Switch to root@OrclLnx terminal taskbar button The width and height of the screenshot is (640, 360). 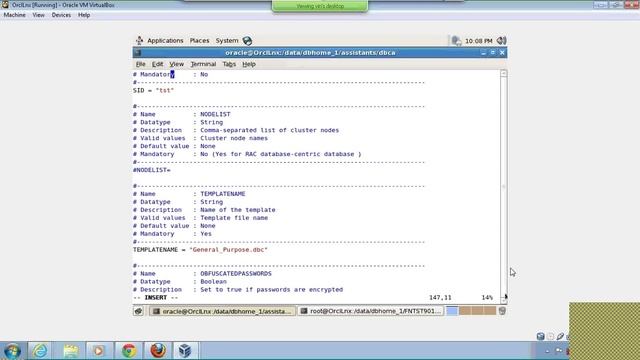coord(371,311)
